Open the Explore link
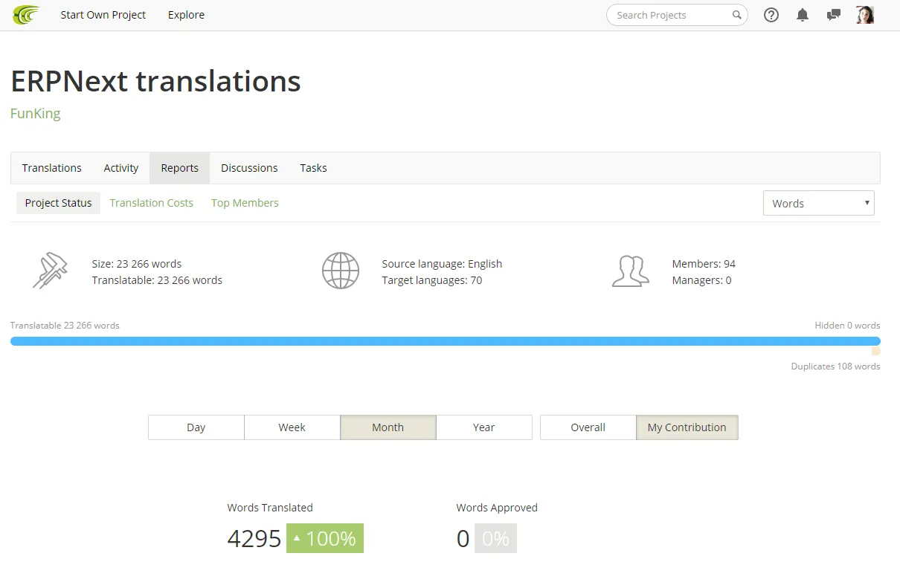Screen dimensions: 900x588 pos(186,15)
